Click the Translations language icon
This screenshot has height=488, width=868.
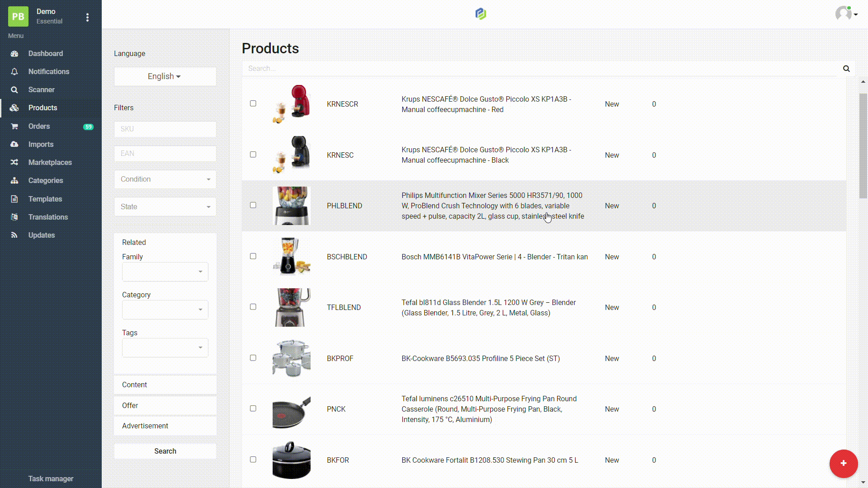[14, 217]
